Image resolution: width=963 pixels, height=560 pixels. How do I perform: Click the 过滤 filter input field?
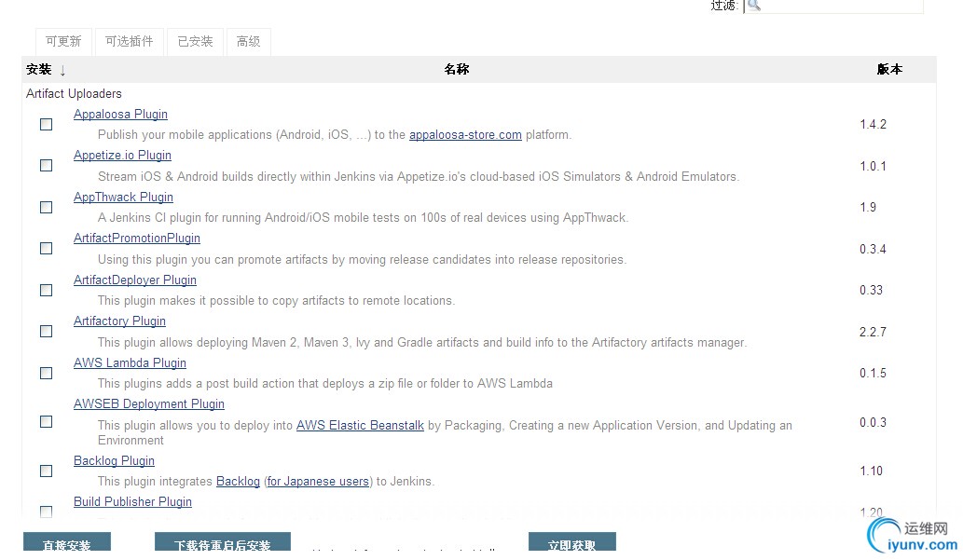coord(833,6)
